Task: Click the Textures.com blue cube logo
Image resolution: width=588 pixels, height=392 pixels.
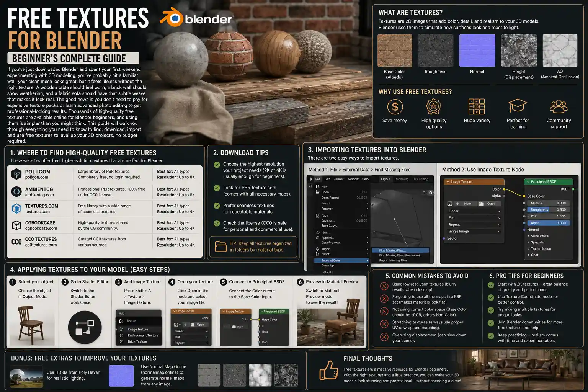Action: (x=16, y=208)
